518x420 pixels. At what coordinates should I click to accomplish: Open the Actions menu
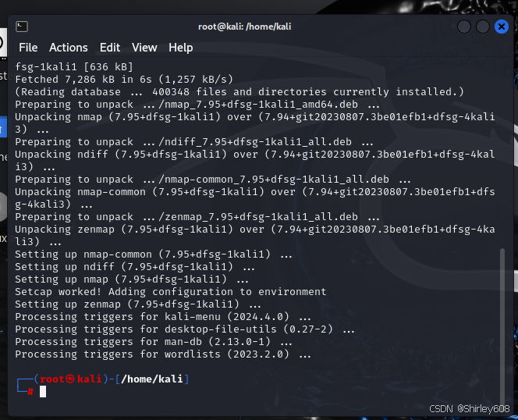(69, 48)
